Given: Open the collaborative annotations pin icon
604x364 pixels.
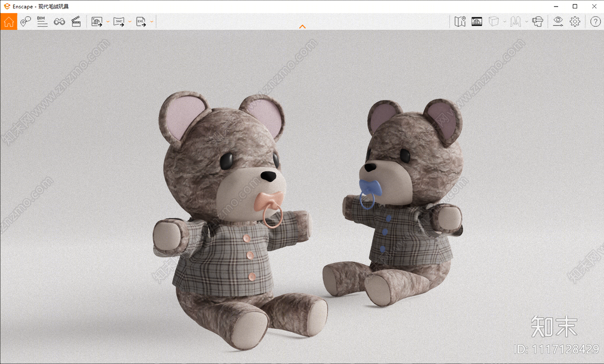Looking at the screenshot, I should [25, 22].
